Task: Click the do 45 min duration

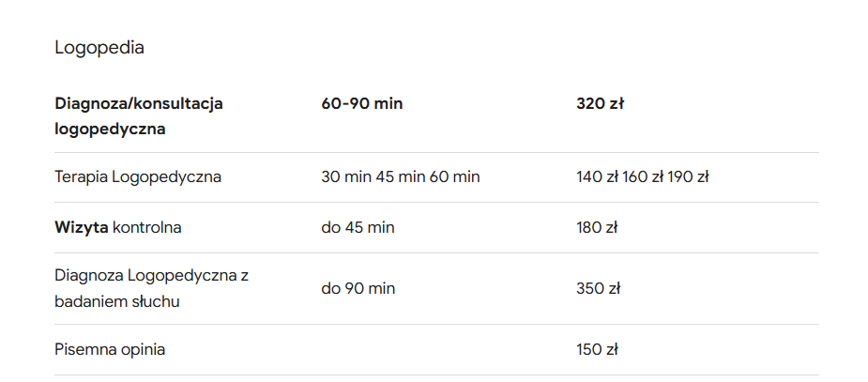Action: (x=358, y=227)
